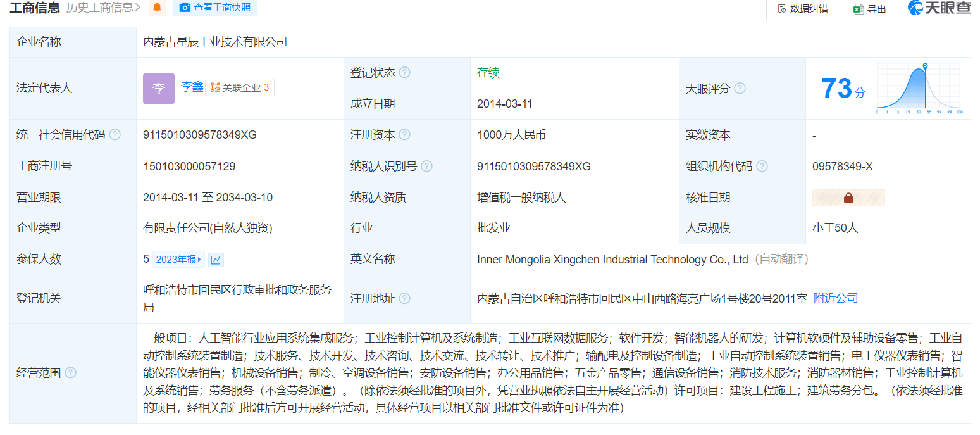Click 呼和浩特市回民区行政审批和政务服务局 authority text
980x435 pixels.
(237, 298)
